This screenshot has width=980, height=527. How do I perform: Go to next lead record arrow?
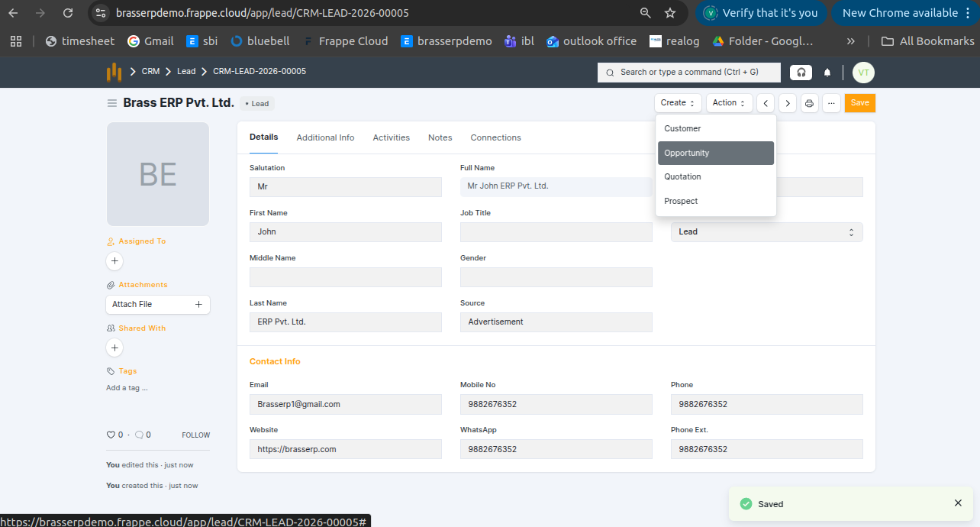[788, 103]
